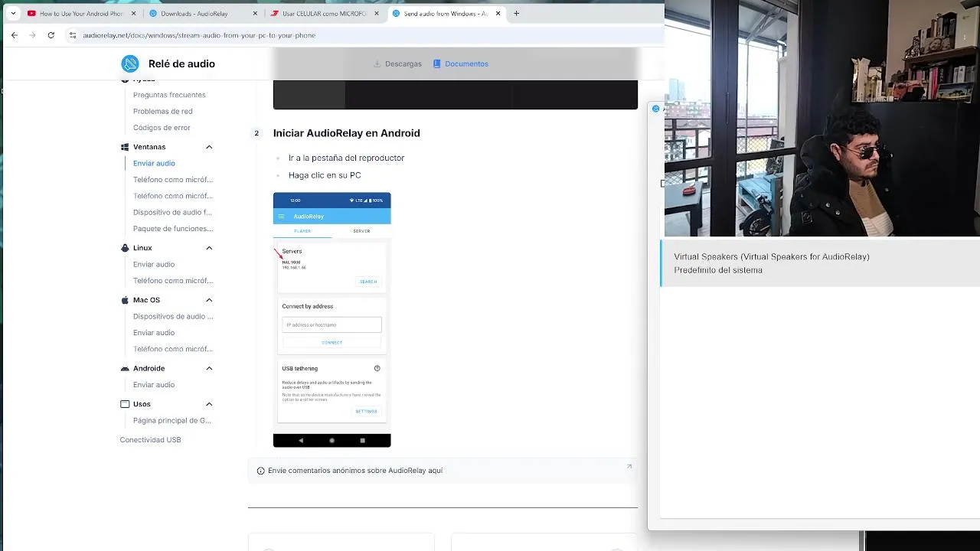Click the Windows logo icon beside Ventanas

click(125, 147)
